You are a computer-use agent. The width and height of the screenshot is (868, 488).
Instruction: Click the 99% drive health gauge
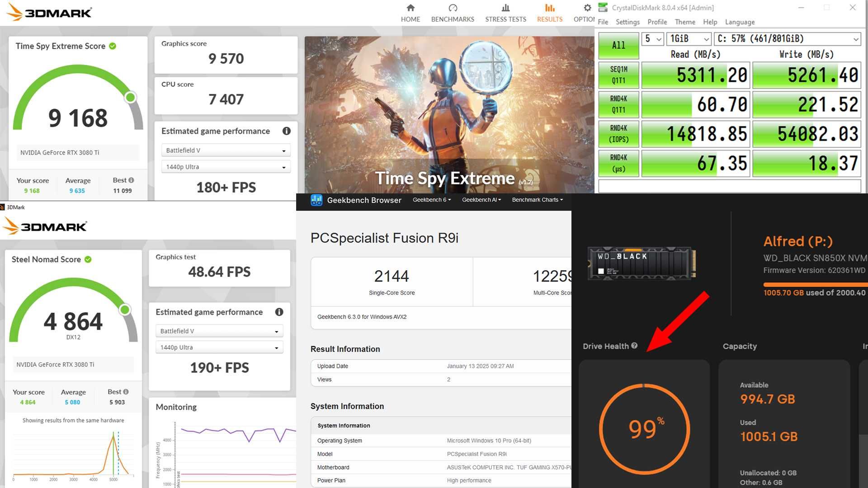pyautogui.click(x=644, y=428)
